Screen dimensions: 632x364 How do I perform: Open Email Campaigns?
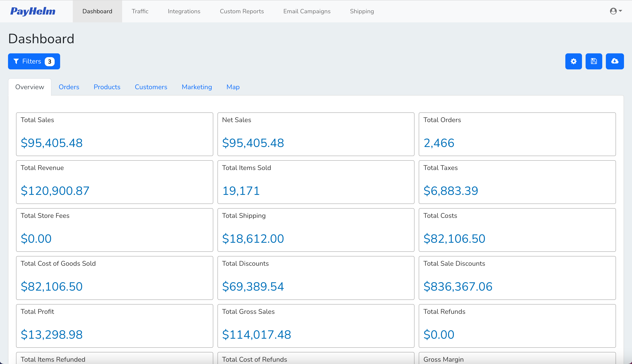(307, 11)
